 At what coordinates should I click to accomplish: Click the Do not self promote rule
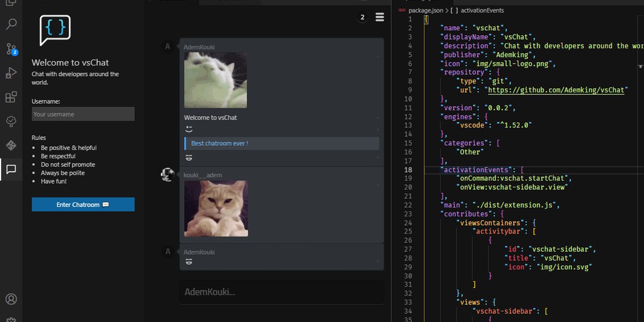coord(68,165)
